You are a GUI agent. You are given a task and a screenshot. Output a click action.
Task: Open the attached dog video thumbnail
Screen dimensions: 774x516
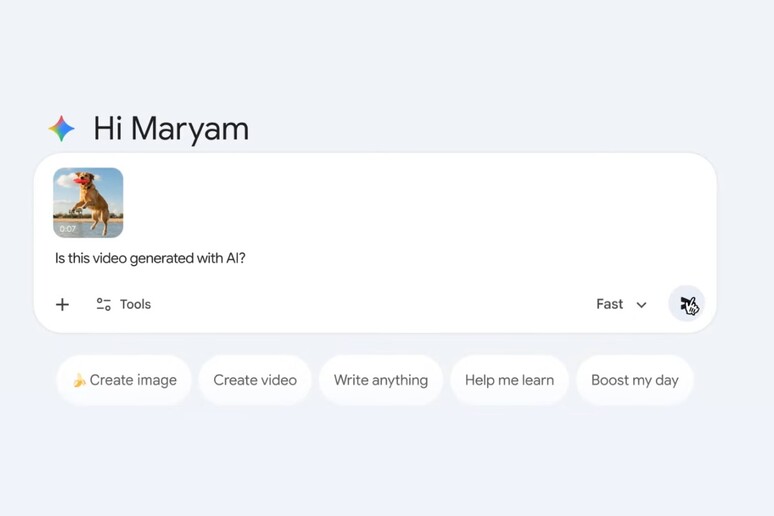point(88,202)
